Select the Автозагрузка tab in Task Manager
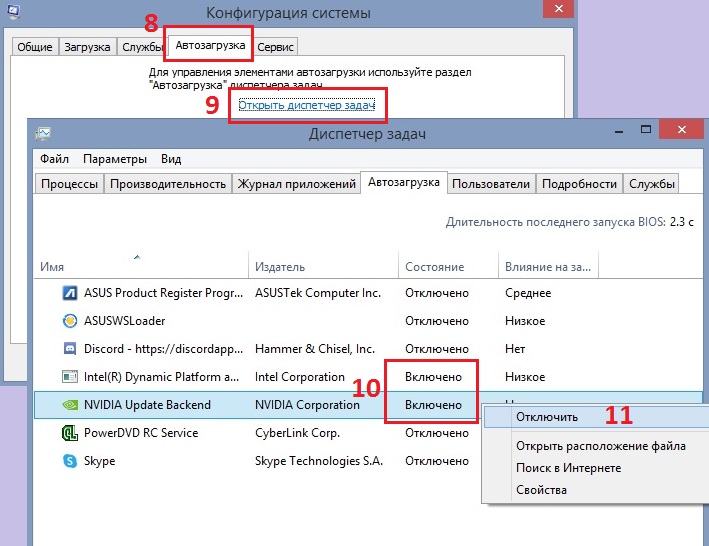Image resolution: width=709 pixels, height=546 pixels. click(404, 182)
